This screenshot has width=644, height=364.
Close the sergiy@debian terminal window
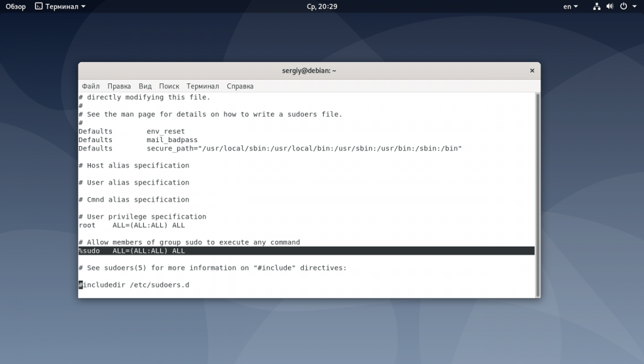[x=532, y=71]
